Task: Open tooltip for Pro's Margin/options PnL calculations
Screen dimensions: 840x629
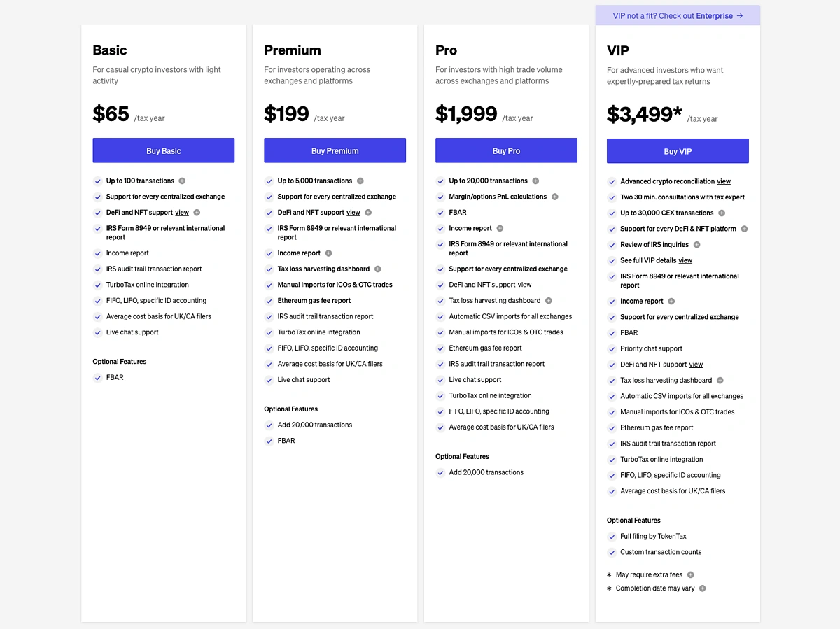Action: coord(556,197)
